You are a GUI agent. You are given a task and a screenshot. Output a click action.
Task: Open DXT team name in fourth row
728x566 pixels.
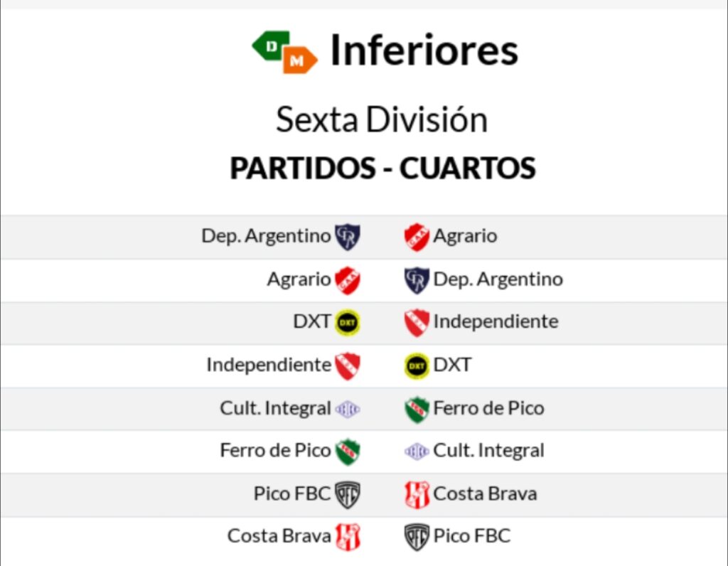coord(452,365)
